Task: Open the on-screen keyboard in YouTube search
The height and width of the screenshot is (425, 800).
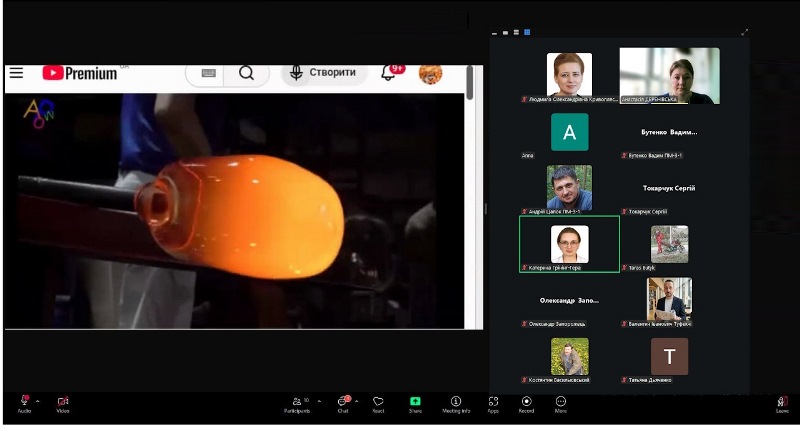Action: [x=208, y=73]
